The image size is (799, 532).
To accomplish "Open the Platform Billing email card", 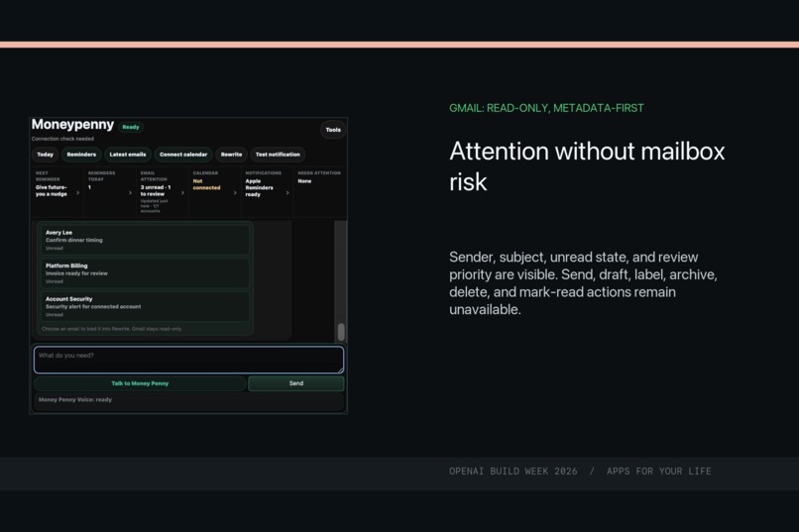I will [145, 273].
